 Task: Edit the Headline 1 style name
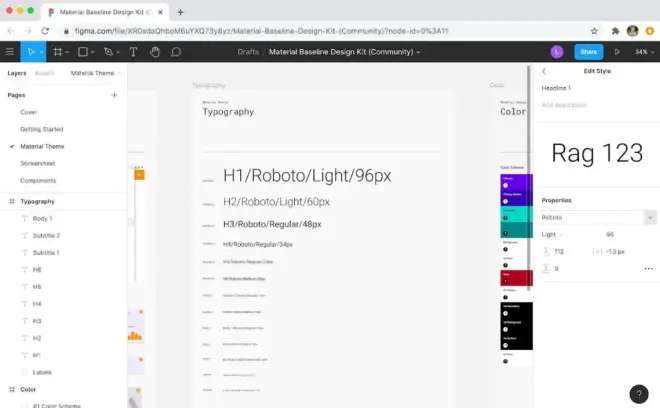[556, 88]
